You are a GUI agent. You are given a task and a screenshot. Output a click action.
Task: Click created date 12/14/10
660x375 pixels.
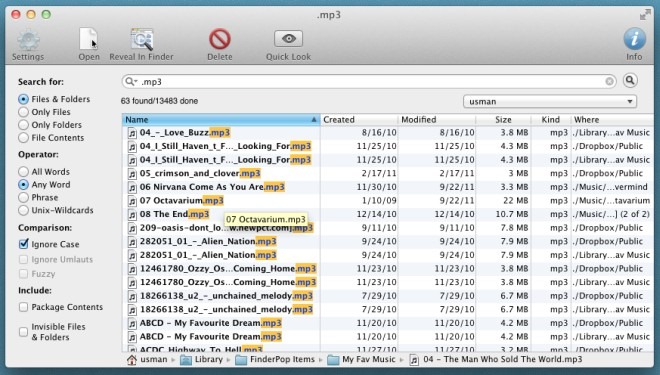tap(376, 214)
